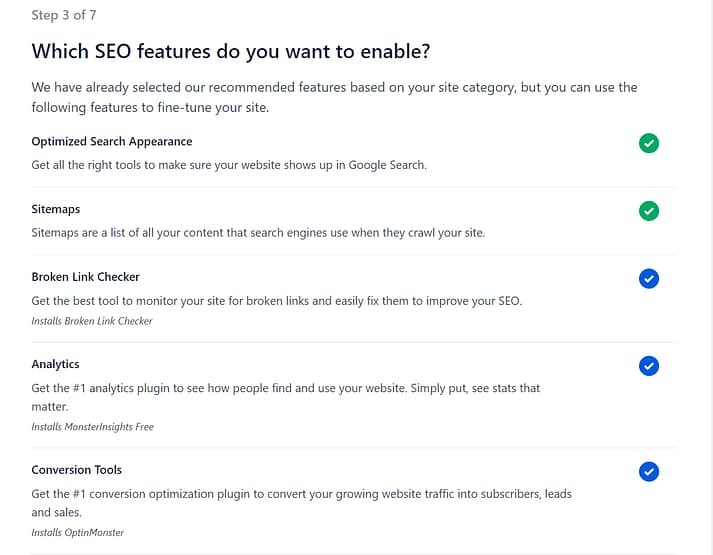
Task: Click the 'Installs OptinMonster' note
Action: 78,532
